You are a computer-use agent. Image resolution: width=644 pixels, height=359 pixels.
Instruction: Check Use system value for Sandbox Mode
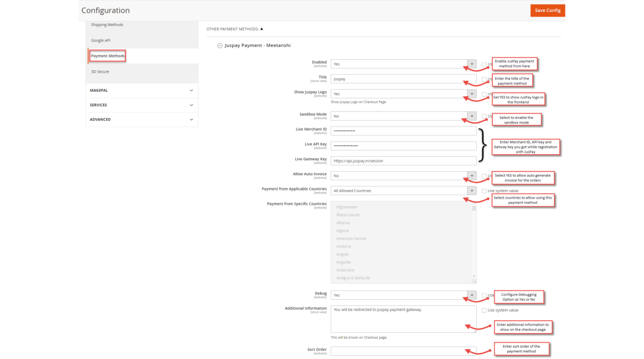pos(484,117)
